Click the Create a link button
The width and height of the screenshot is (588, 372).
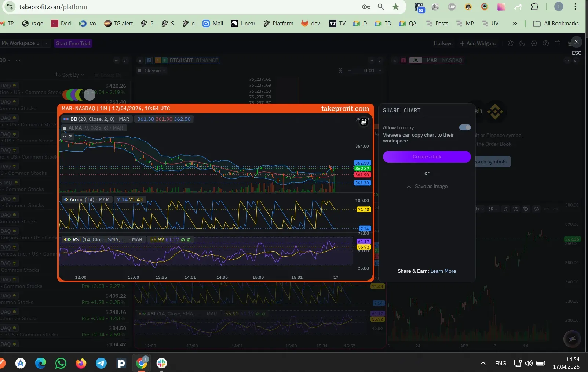427,156
